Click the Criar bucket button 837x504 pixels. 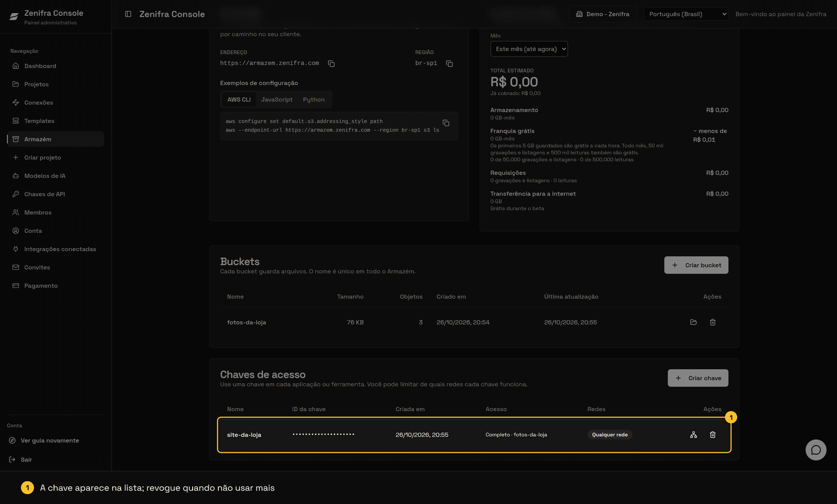696,265
